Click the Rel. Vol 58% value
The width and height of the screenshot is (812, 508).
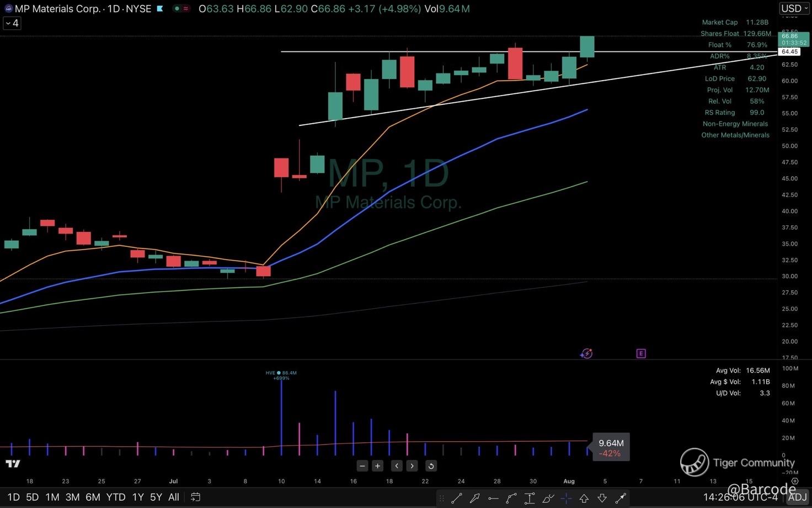757,101
